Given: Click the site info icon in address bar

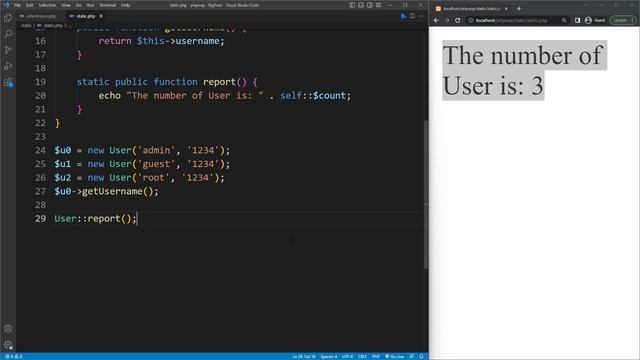Looking at the screenshot, I should pyautogui.click(x=471, y=20).
